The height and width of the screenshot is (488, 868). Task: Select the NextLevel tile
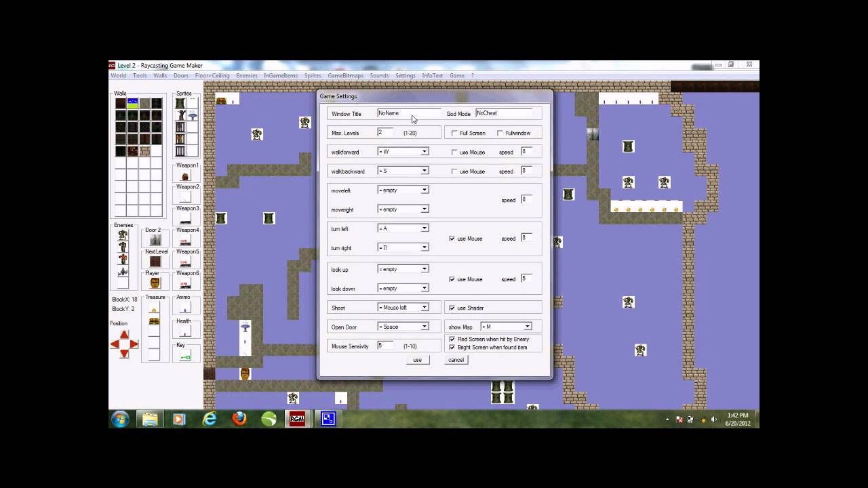tap(155, 261)
